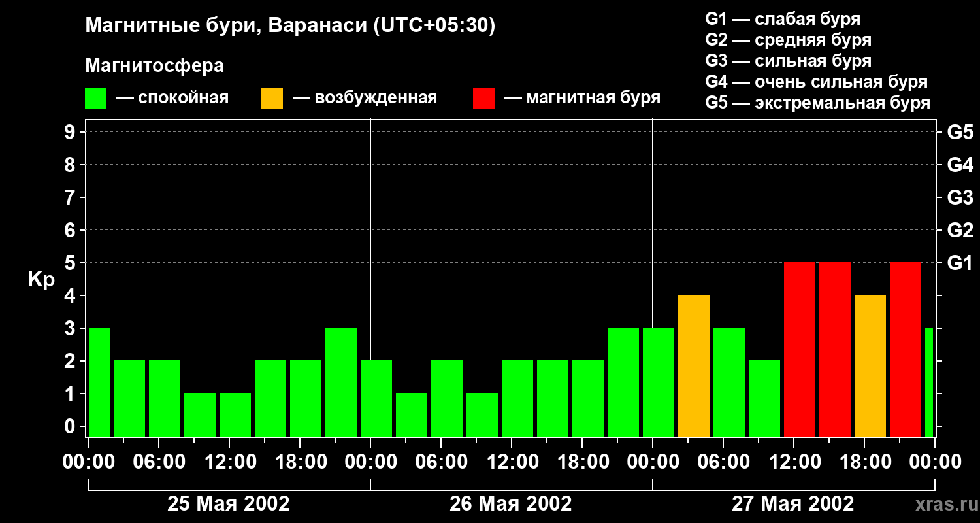The height and width of the screenshot is (523, 980).
Task: Click the 'G4 — очень сильная буря' description line
Action: pyautogui.click(x=817, y=82)
